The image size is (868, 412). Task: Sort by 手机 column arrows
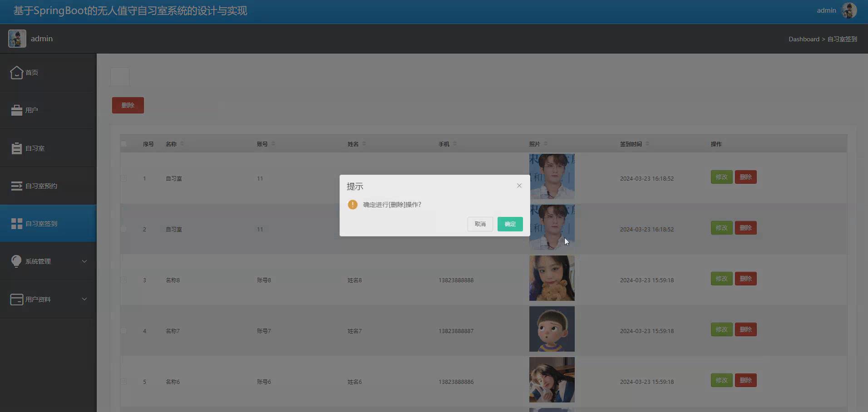pyautogui.click(x=455, y=144)
